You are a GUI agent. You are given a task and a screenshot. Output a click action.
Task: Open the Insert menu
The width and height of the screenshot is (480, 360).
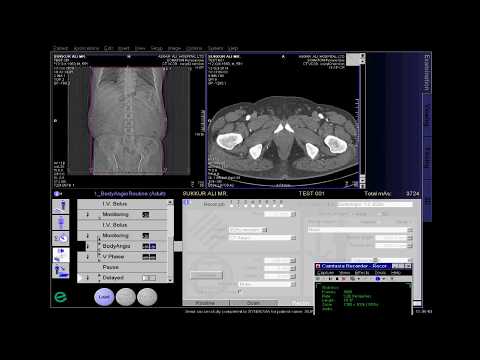pos(124,48)
